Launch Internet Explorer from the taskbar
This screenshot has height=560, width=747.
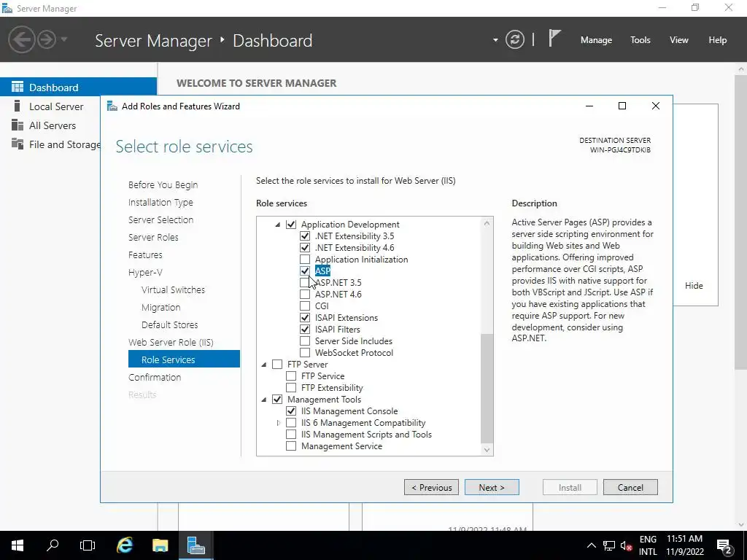(125, 545)
